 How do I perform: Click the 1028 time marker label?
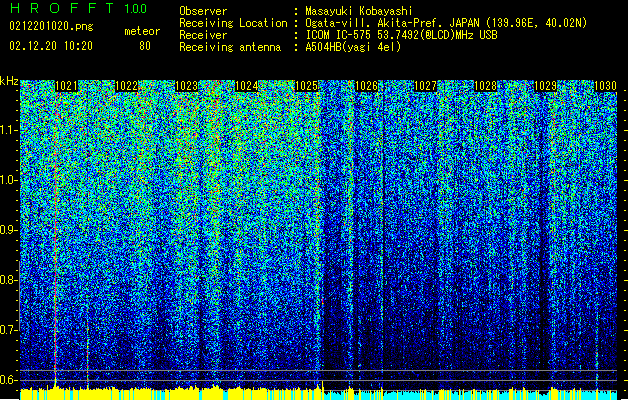point(485,86)
